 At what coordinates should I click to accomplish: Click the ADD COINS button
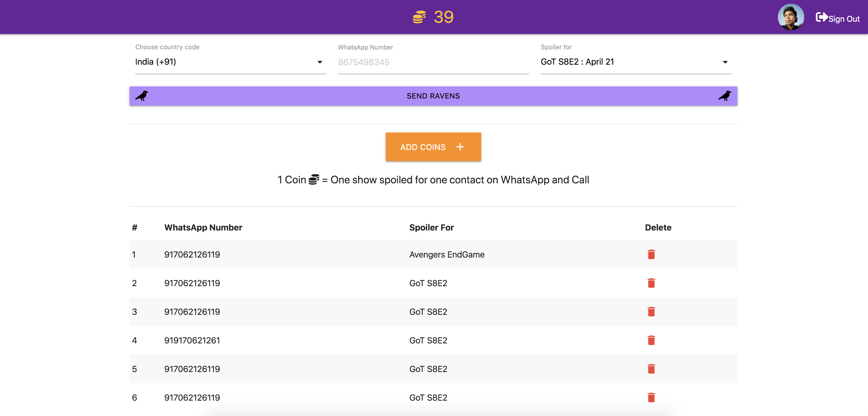coord(433,147)
